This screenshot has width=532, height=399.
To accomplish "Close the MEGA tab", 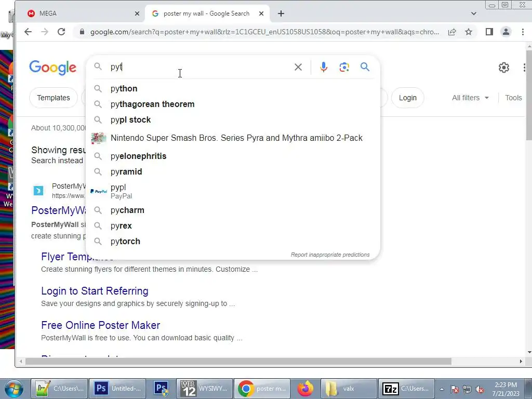I will pos(137,14).
